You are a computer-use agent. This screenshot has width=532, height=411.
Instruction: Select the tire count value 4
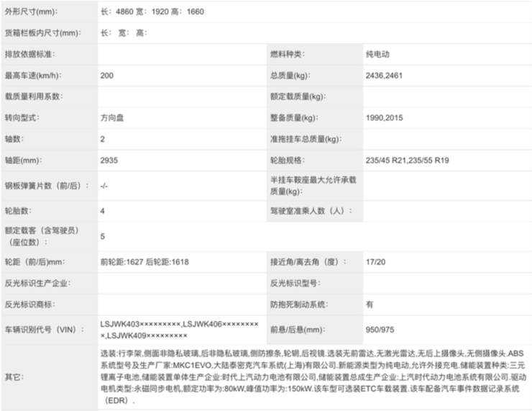103,211
